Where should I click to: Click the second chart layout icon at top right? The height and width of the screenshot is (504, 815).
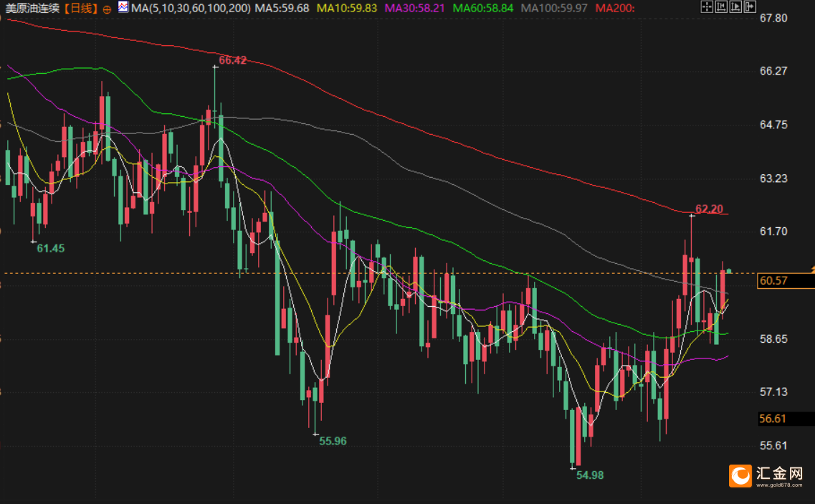click(721, 6)
